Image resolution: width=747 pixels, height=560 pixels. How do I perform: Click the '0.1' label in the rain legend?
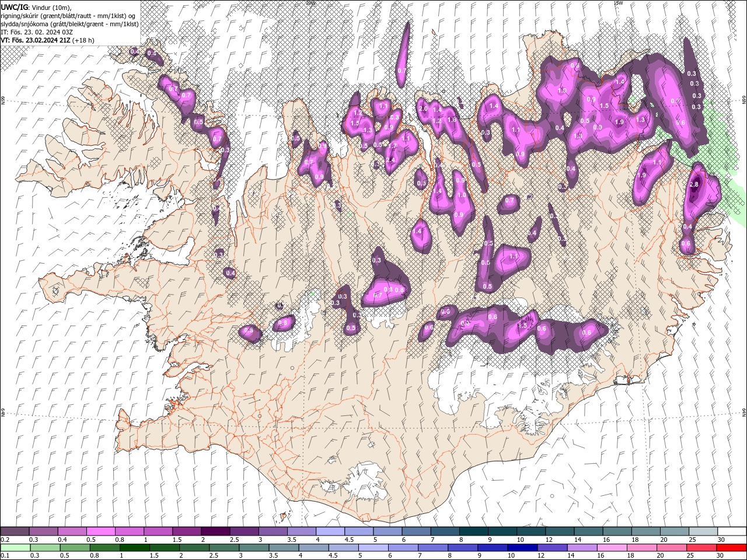[x=5, y=556]
